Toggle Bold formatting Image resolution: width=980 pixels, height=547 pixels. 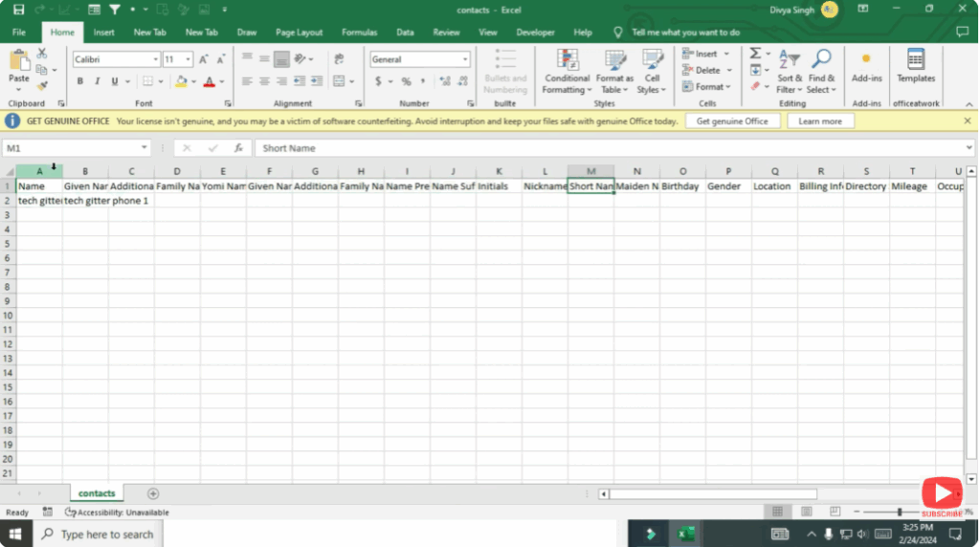[x=80, y=81]
